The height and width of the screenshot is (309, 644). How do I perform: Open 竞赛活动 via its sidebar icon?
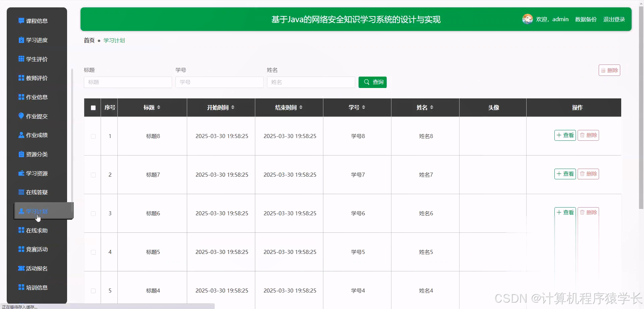click(21, 249)
